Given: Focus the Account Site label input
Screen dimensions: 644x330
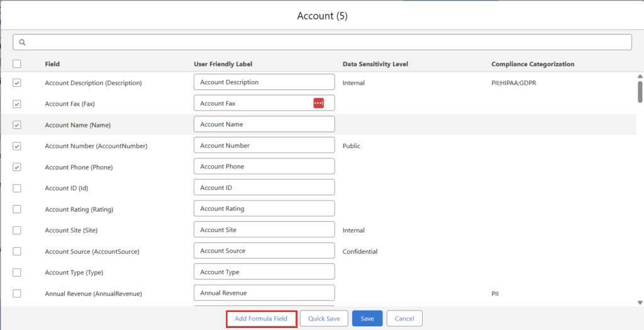Looking at the screenshot, I should (264, 230).
